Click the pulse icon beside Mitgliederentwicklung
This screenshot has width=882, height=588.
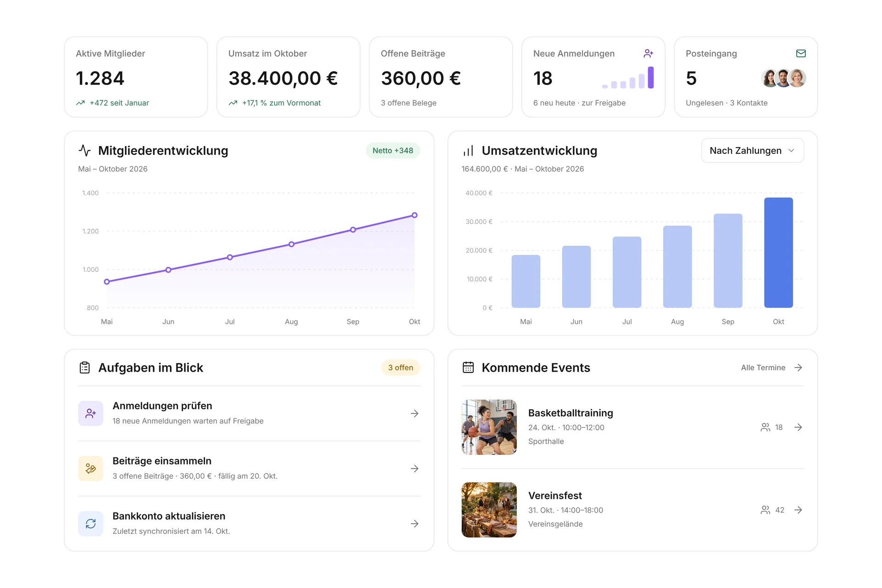(85, 151)
